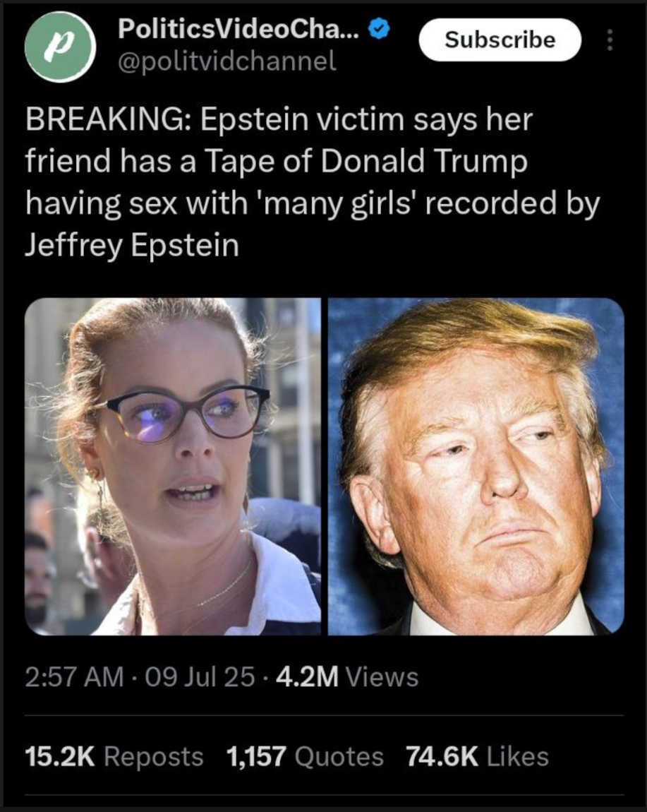The image size is (647, 812).
Task: Click the blue verified checkmark badge
Action: 378,29
